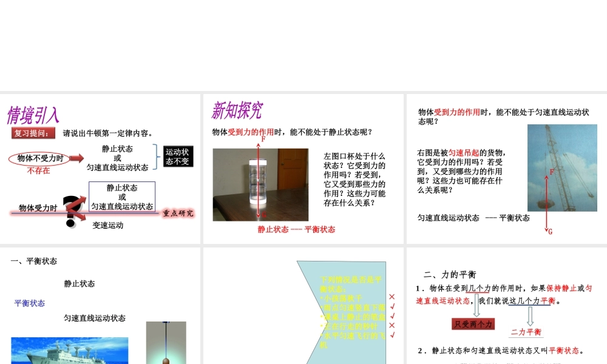Open the slide showing the crane photo
This screenshot has width=607, height=364.
pos(507,169)
